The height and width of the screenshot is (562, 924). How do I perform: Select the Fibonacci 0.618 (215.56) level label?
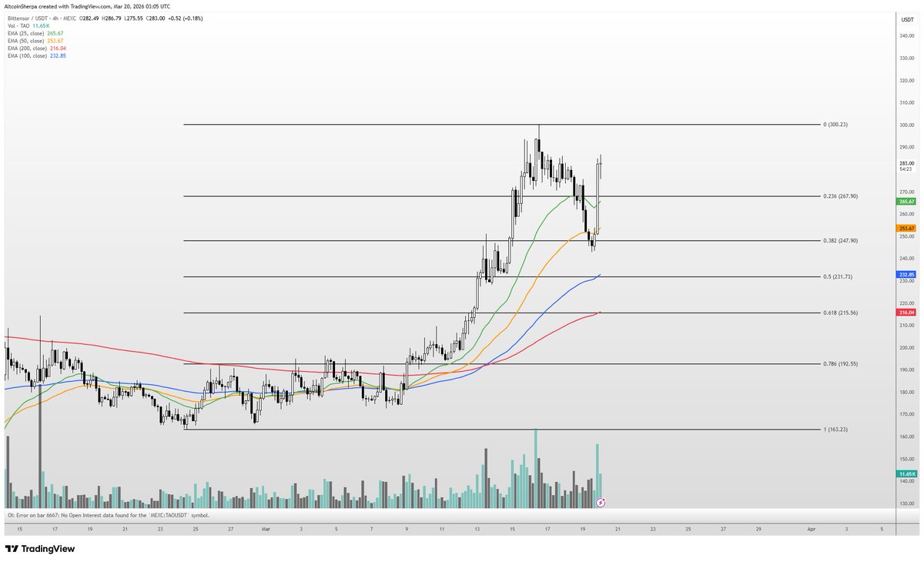(840, 313)
